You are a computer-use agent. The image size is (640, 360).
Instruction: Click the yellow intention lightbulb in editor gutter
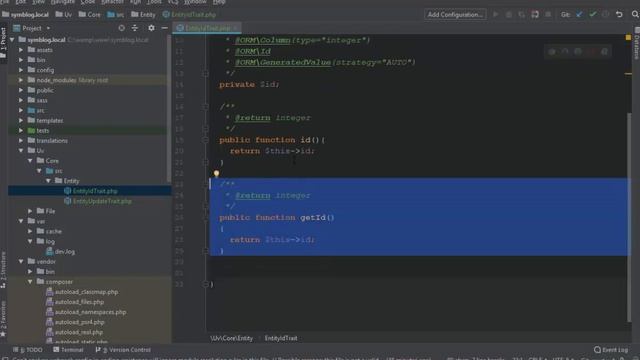[216, 173]
